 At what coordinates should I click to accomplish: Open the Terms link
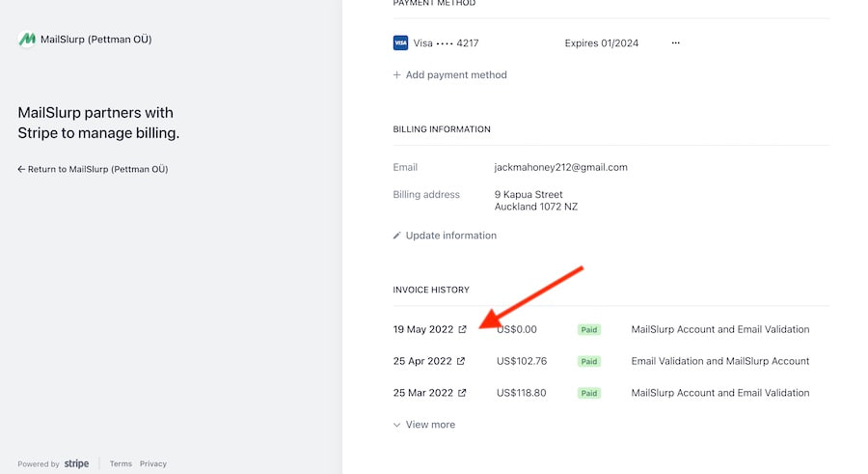click(121, 464)
